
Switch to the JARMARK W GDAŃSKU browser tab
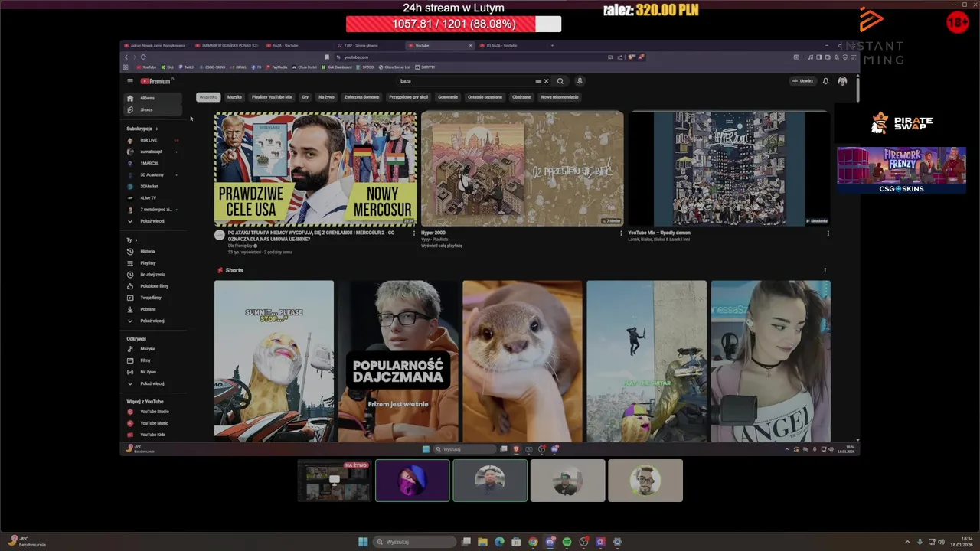(227, 45)
